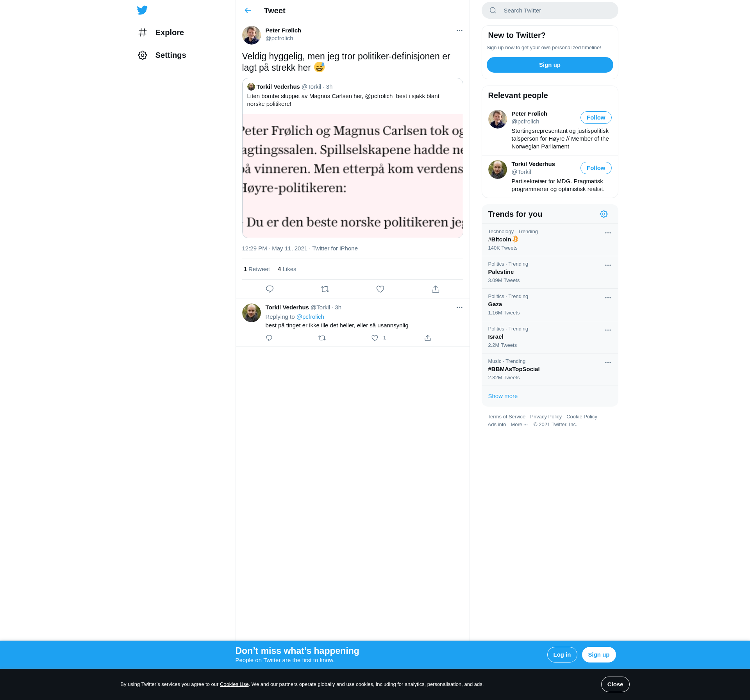Viewport: 750px width, 700px height.
Task: Click Torkil Vederhus's avatar on the reply
Action: point(252,313)
